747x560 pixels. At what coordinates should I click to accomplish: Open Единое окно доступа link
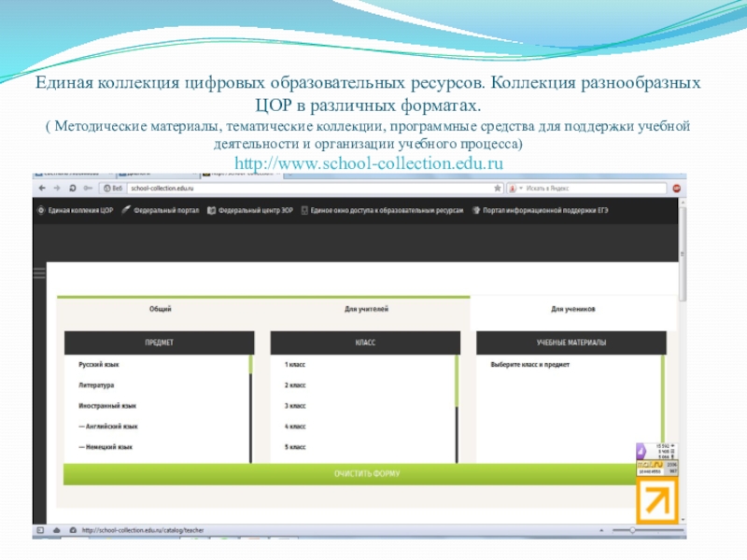tap(382, 210)
